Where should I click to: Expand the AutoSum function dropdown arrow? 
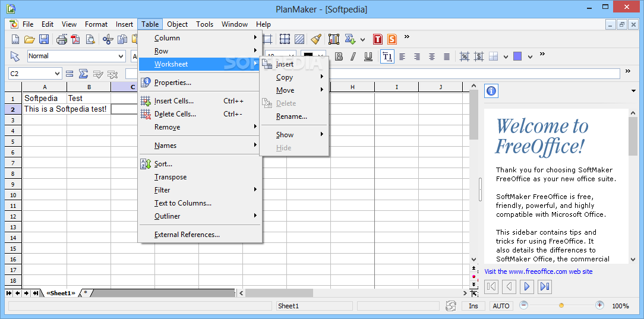pyautogui.click(x=362, y=40)
